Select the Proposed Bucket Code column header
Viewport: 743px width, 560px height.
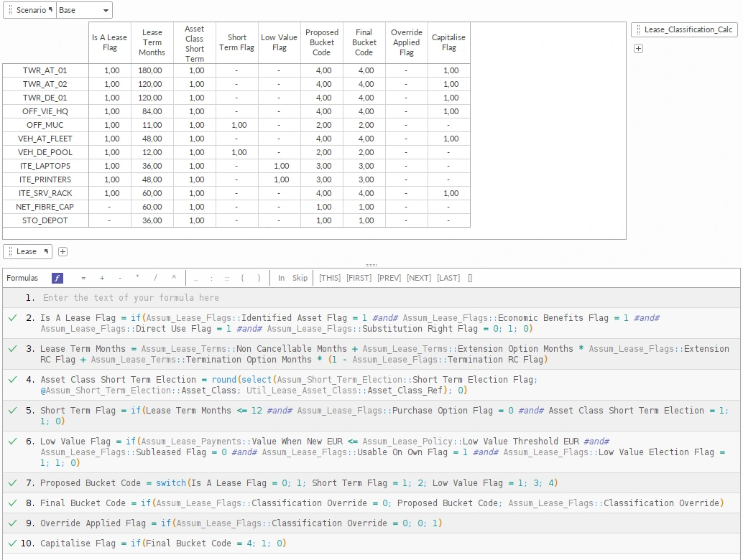[322, 42]
